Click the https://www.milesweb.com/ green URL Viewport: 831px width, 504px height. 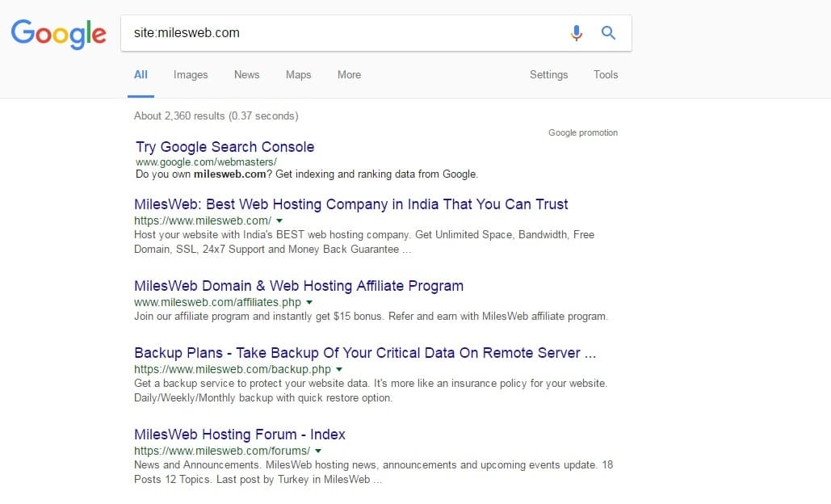coord(203,220)
